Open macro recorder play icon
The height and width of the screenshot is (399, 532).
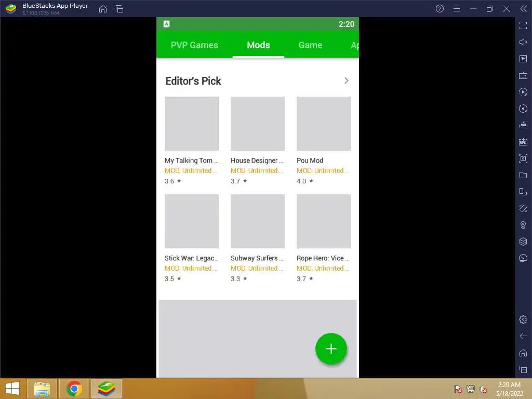click(523, 92)
